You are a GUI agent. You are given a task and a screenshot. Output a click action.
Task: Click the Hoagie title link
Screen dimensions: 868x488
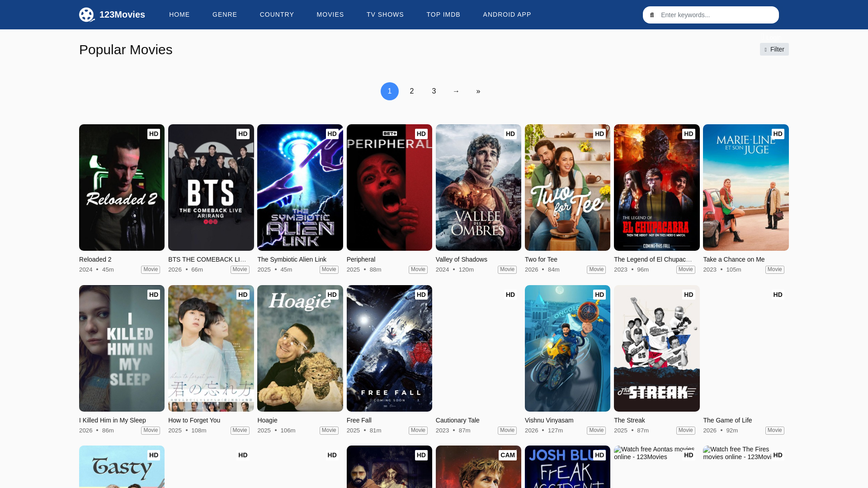click(267, 420)
